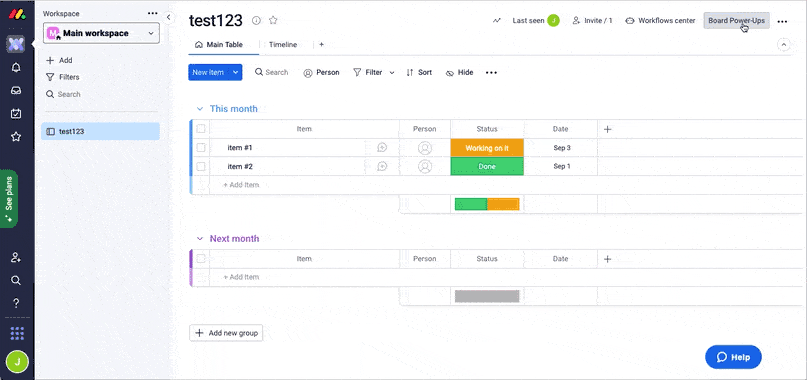This screenshot has width=807, height=380.
Task: Open Filters in workspace sidebar
Action: pyautogui.click(x=63, y=77)
